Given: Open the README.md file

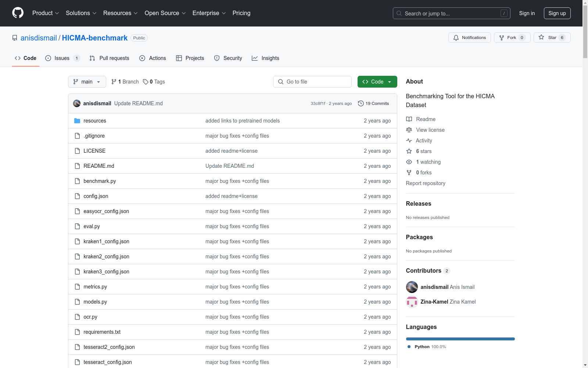Looking at the screenshot, I should (99, 166).
